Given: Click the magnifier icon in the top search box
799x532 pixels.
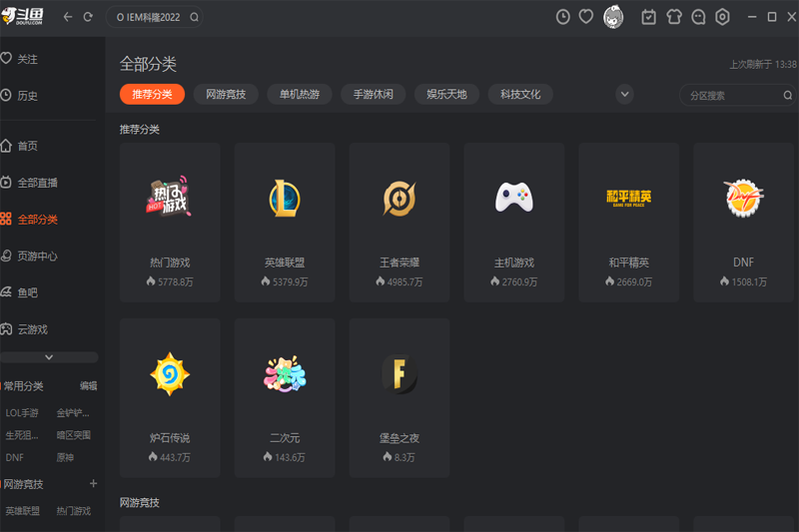Looking at the screenshot, I should click(194, 17).
